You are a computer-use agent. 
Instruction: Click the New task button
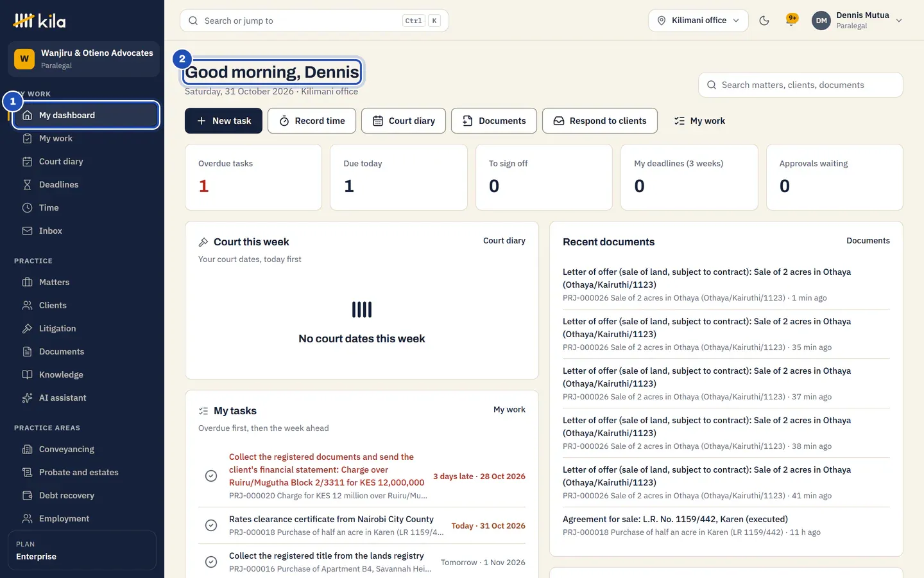[223, 121]
